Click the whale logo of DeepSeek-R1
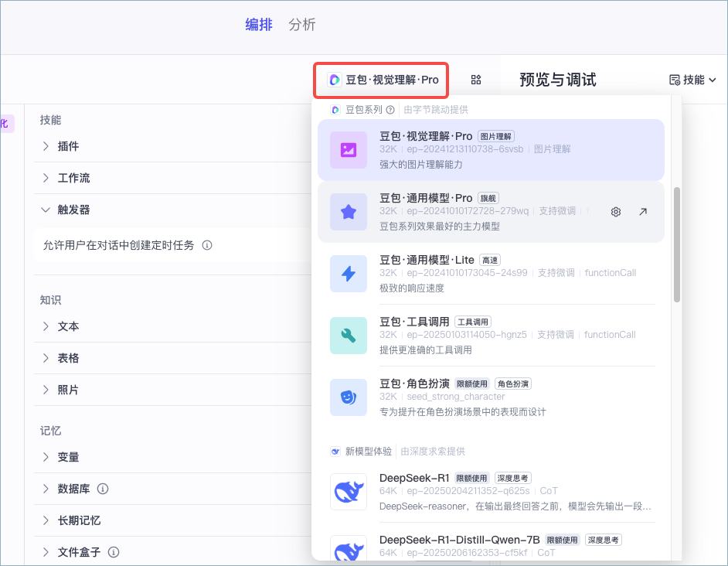 coord(349,492)
